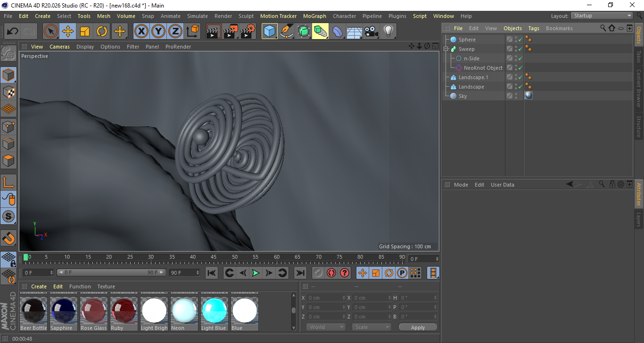This screenshot has height=343, width=644.
Task: Click the Apply button
Action: click(418, 327)
